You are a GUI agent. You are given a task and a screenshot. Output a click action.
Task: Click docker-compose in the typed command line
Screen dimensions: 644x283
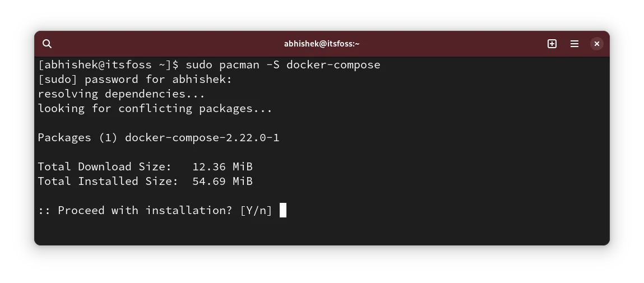point(333,65)
